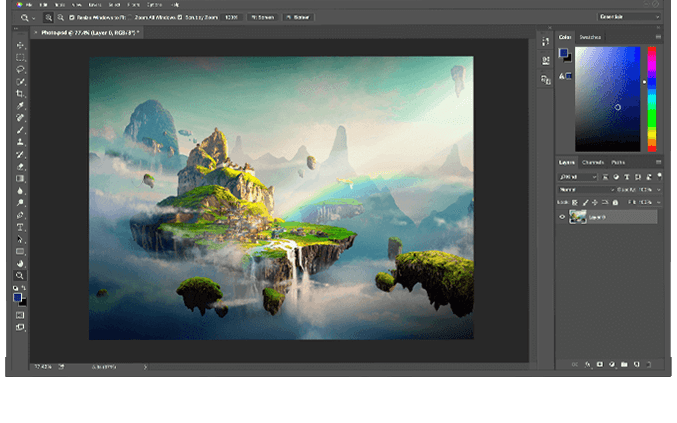Select the Brush tool
677x423 pixels.
[x=20, y=129]
